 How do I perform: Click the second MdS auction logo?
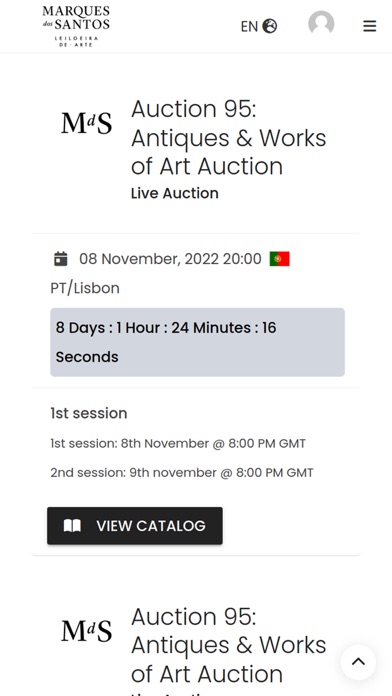tap(87, 631)
